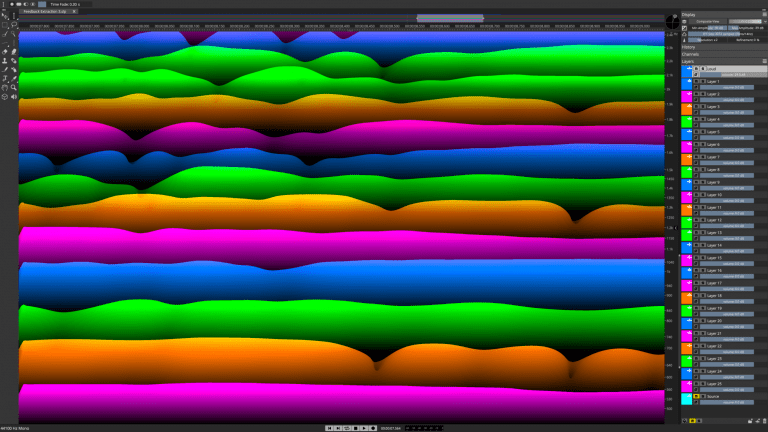The height and width of the screenshot is (432, 768).
Task: Open the Layers panel options menu
Action: [764, 61]
